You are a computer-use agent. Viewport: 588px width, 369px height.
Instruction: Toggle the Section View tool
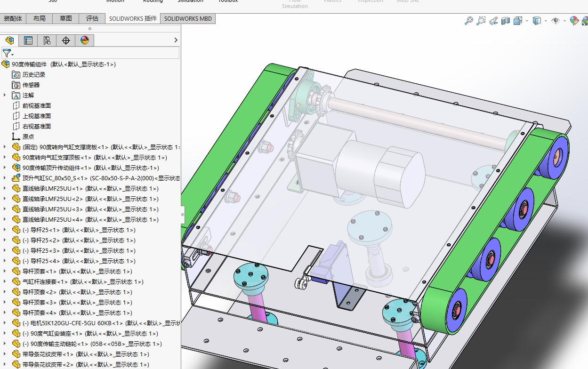coord(506,21)
